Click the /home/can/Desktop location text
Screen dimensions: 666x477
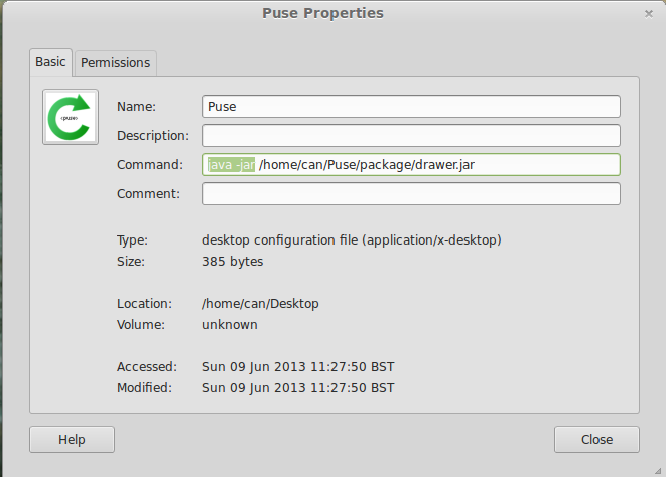260,304
